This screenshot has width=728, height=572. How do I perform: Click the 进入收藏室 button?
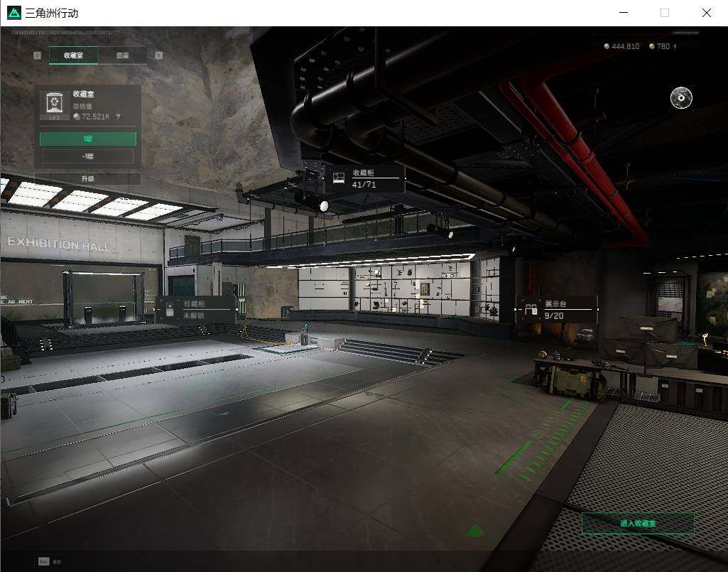coord(638,523)
